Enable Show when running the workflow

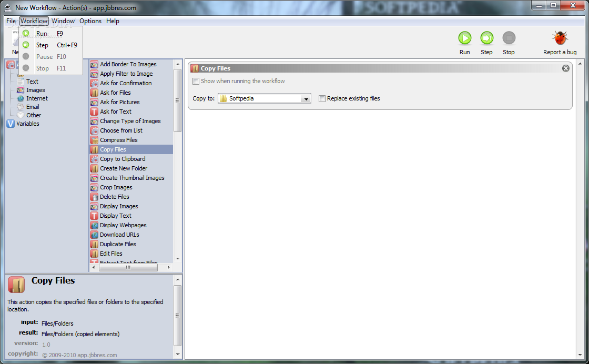196,81
